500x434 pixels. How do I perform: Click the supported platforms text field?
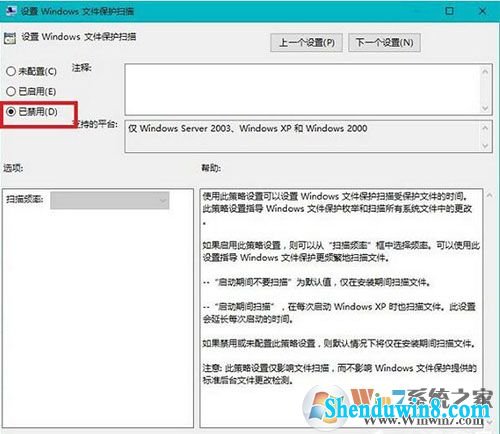click(x=303, y=137)
